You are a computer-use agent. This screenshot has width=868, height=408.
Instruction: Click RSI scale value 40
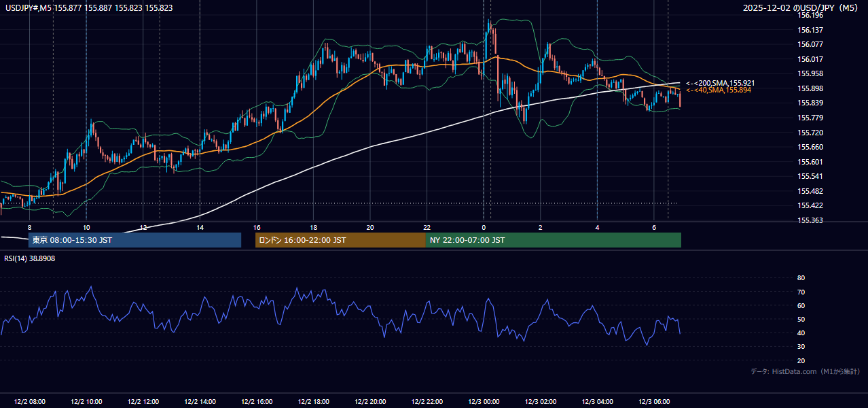[801, 333]
